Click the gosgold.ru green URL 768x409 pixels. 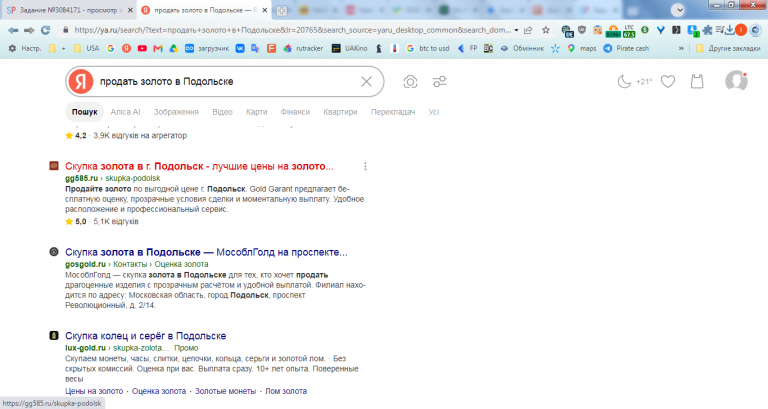click(x=85, y=264)
